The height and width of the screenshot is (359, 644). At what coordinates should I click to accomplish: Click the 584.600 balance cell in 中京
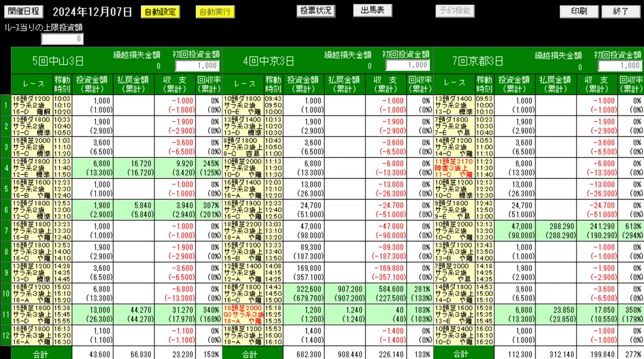pos(386,293)
